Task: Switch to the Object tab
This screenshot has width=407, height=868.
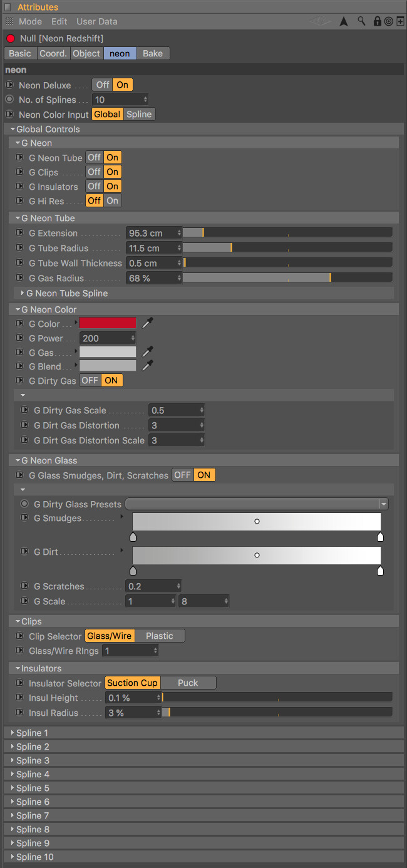Action: (86, 53)
